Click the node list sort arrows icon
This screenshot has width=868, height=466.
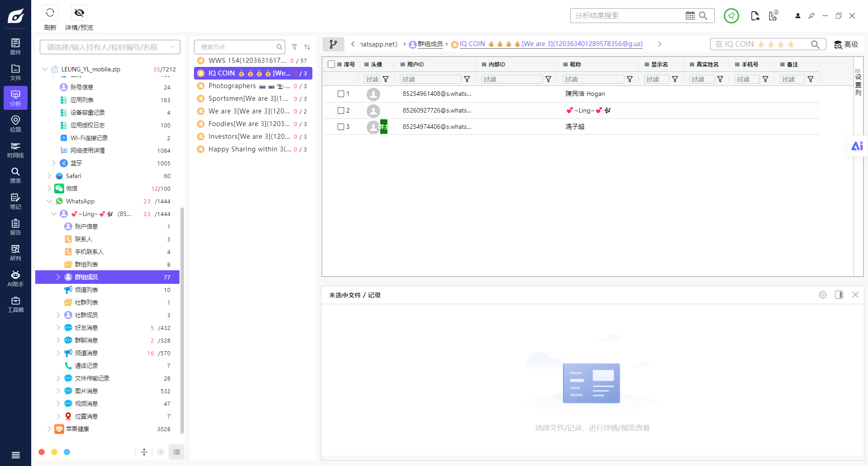coord(307,47)
